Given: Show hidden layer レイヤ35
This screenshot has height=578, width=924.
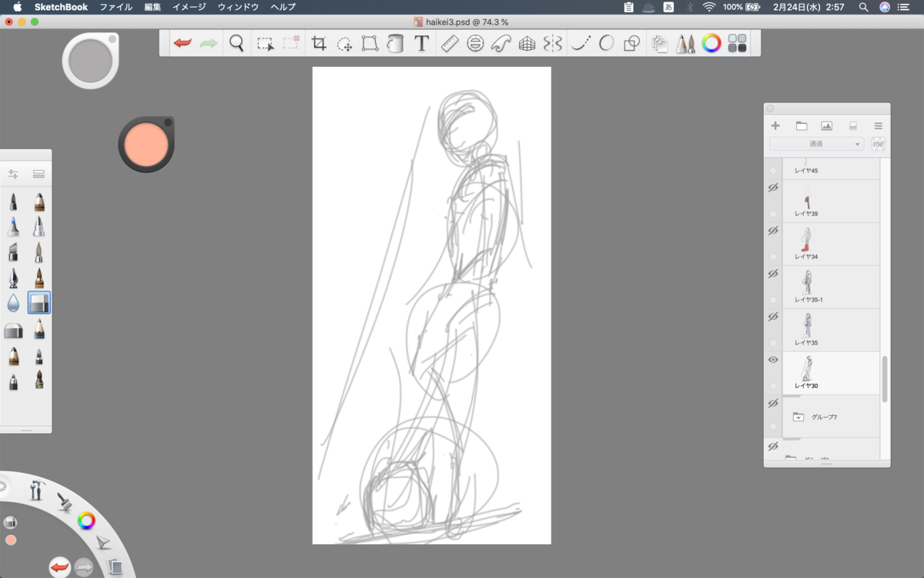Looking at the screenshot, I should 773,318.
